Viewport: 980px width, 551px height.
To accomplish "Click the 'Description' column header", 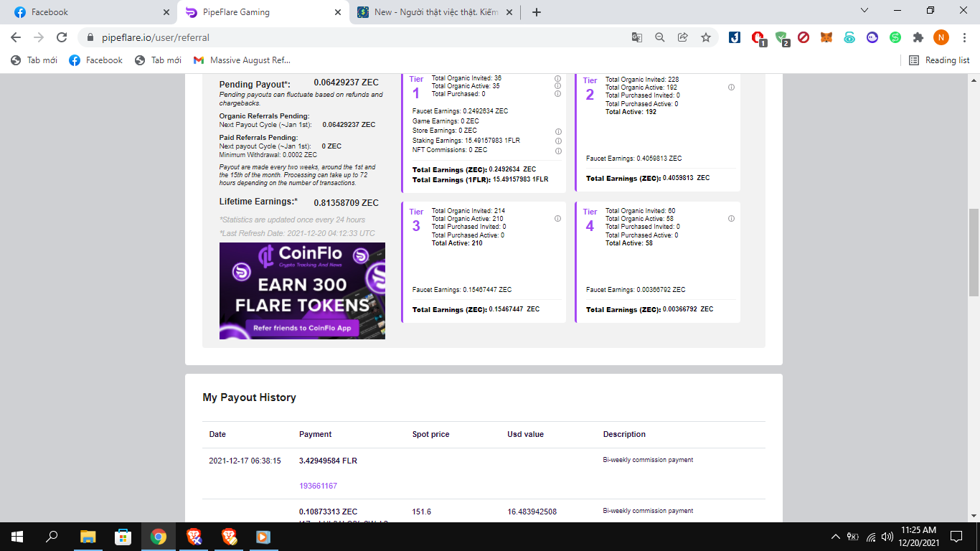I will (x=624, y=434).
